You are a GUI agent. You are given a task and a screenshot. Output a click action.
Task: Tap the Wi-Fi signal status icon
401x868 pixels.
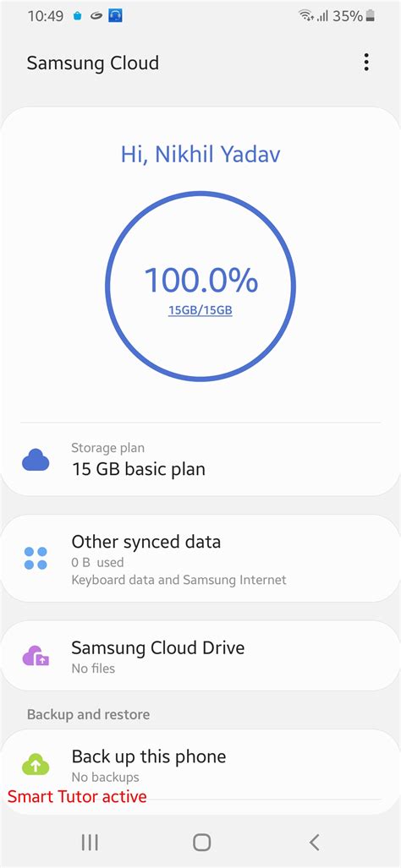pos(305,16)
